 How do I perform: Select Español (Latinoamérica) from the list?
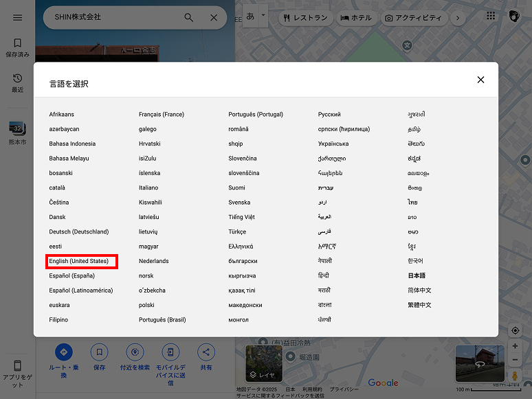click(80, 290)
